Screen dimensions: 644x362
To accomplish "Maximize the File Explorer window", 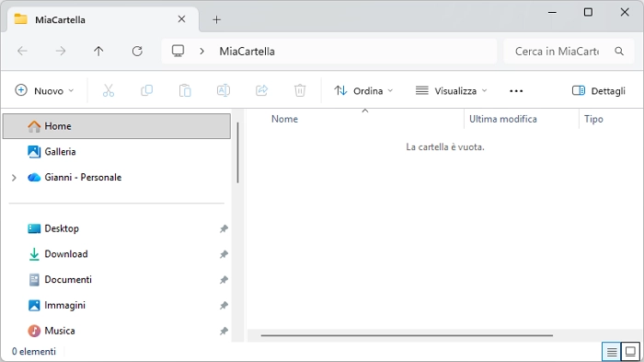I will click(588, 12).
